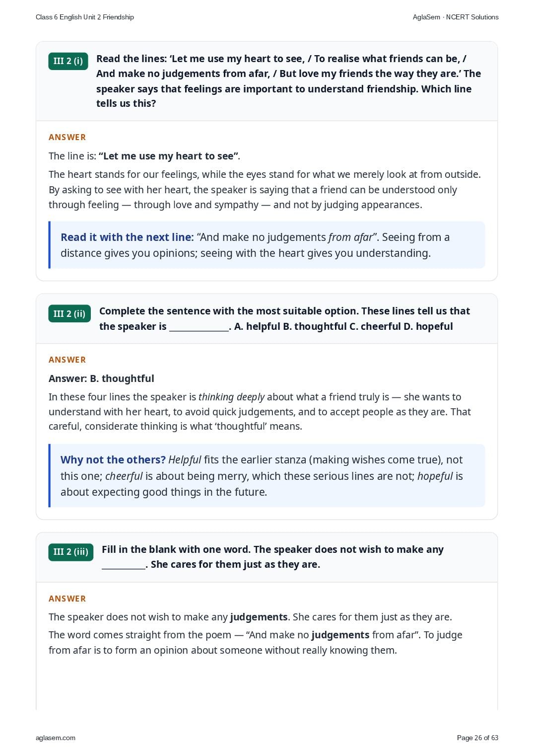Click the 'Fill in the blank with one word' question
534x756 pixels.
[x=272, y=557]
